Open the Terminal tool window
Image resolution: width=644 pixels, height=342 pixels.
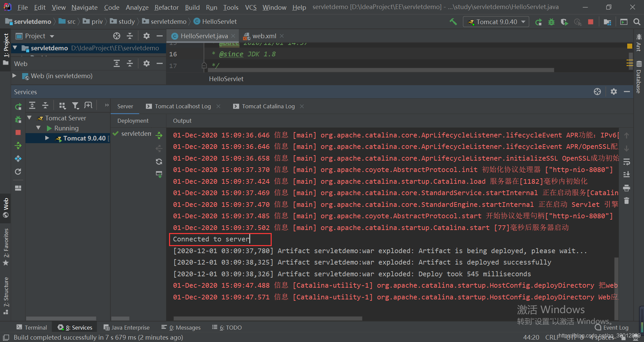pyautogui.click(x=32, y=327)
